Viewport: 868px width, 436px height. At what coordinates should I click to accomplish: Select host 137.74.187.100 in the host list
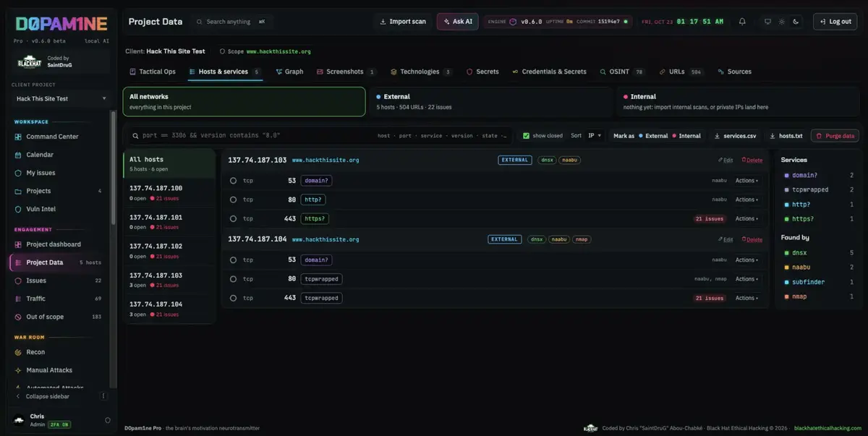169,192
